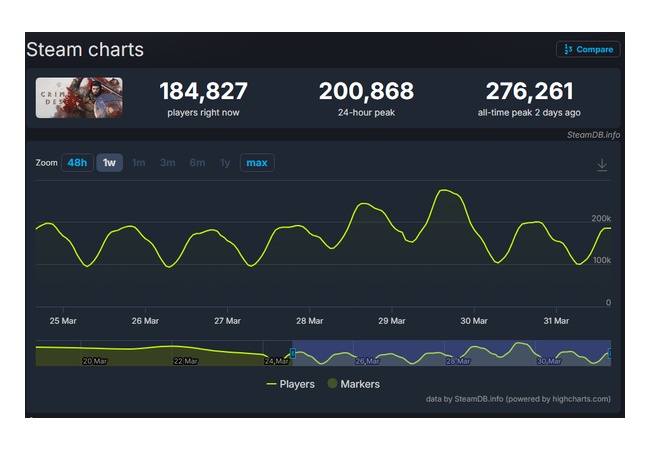
Task: Click the 31 Mar axis label
Action: (x=556, y=321)
